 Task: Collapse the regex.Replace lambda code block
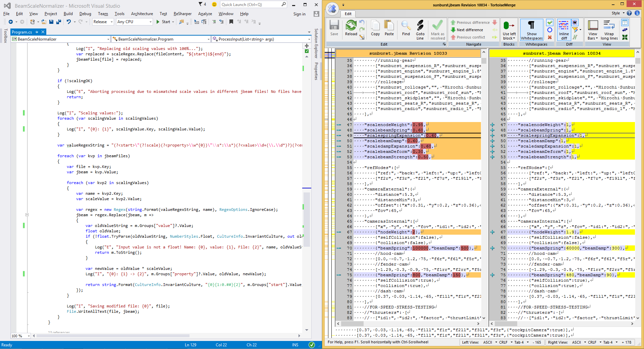tap(27, 215)
